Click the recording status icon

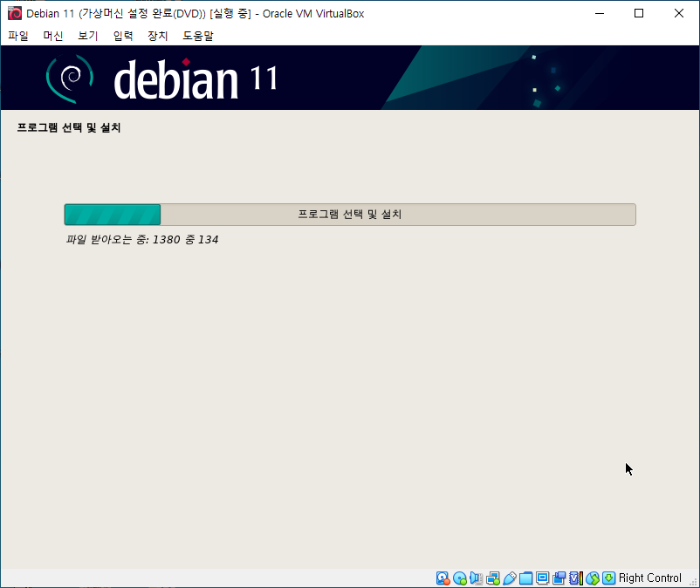[559, 578]
